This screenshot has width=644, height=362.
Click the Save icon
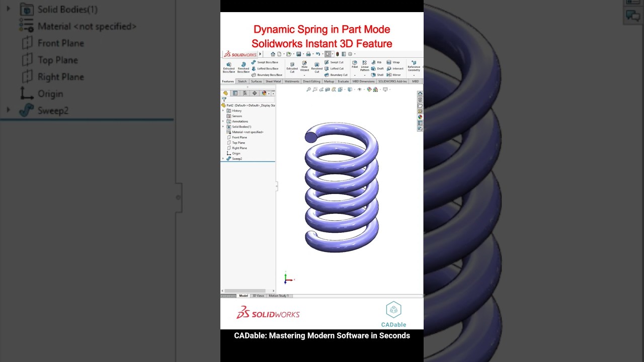tap(299, 54)
